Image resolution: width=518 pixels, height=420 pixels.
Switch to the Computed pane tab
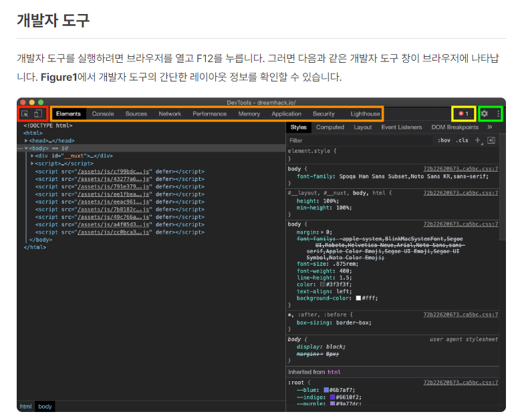[330, 128]
